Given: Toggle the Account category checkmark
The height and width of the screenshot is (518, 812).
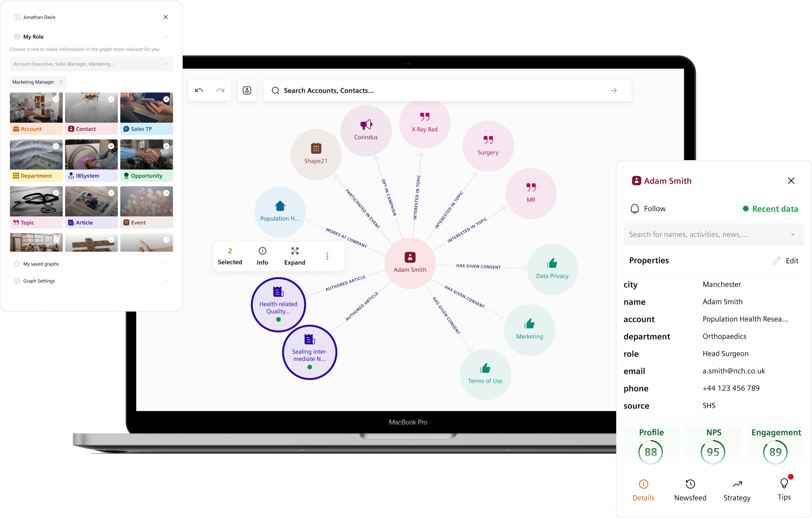Looking at the screenshot, I should coord(56,99).
